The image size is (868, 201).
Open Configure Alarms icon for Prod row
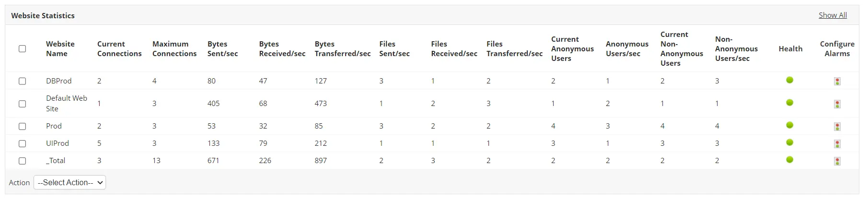(x=837, y=127)
